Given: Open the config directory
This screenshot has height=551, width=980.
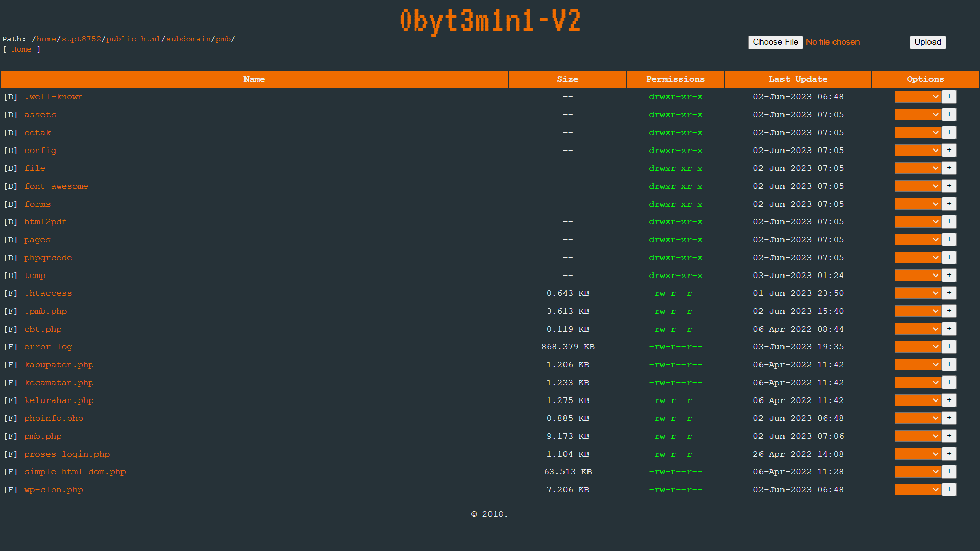Looking at the screenshot, I should [40, 151].
